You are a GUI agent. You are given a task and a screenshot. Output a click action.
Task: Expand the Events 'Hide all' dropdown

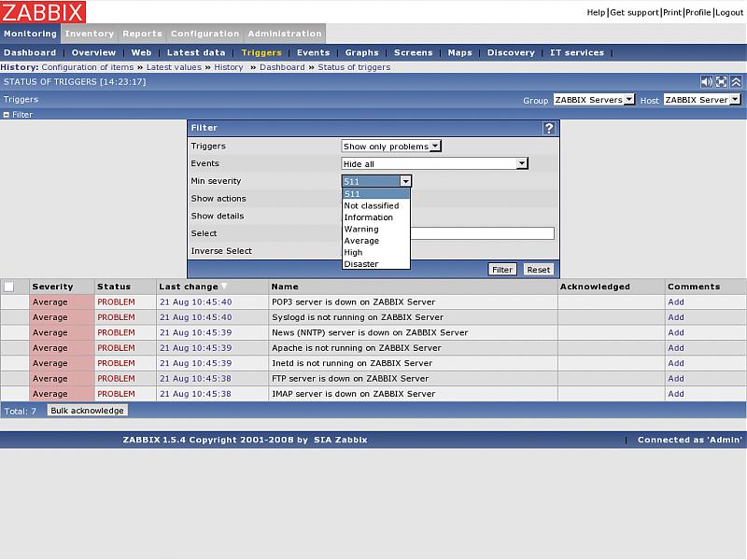tap(435, 163)
